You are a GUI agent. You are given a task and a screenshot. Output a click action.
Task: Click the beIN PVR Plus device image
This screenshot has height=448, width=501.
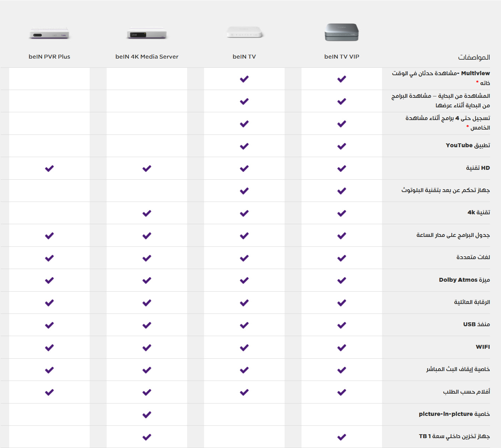point(49,34)
